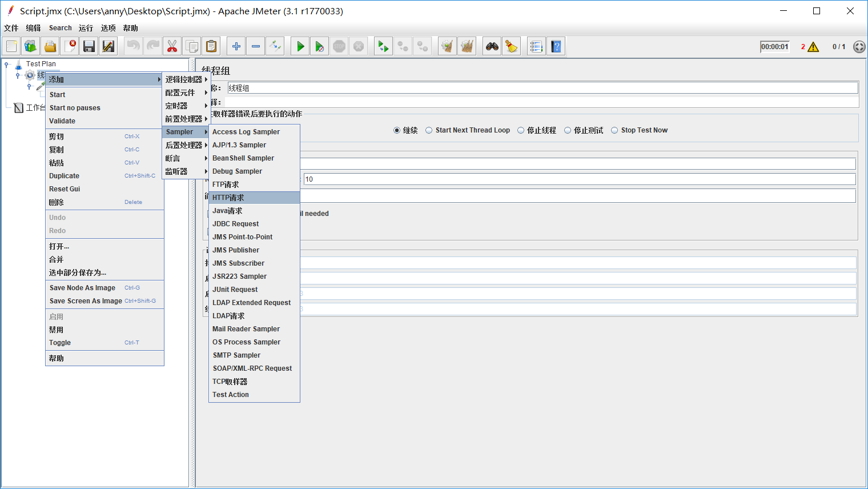Click the Redo arrow icon
Viewport: 868px width, 489px height.
pos(153,46)
